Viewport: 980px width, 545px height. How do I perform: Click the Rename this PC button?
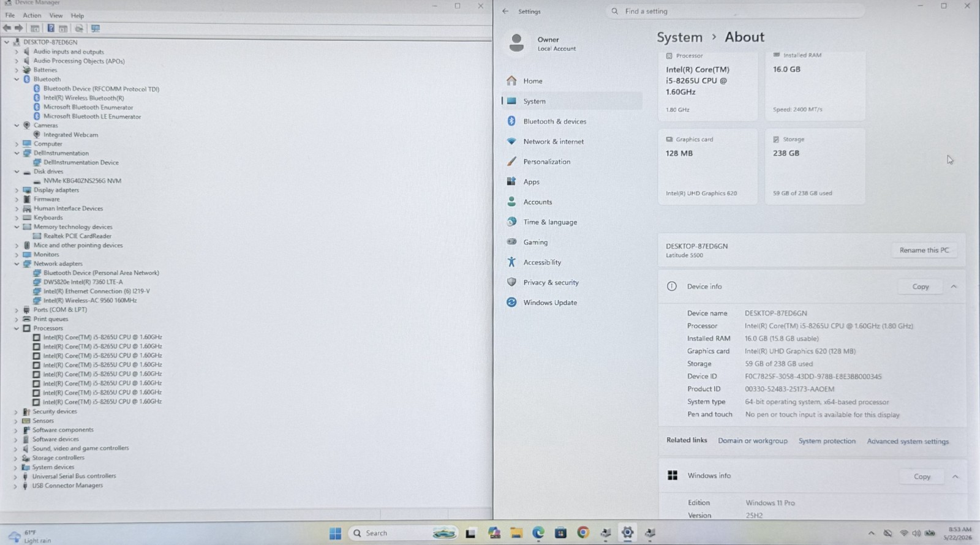tap(924, 250)
